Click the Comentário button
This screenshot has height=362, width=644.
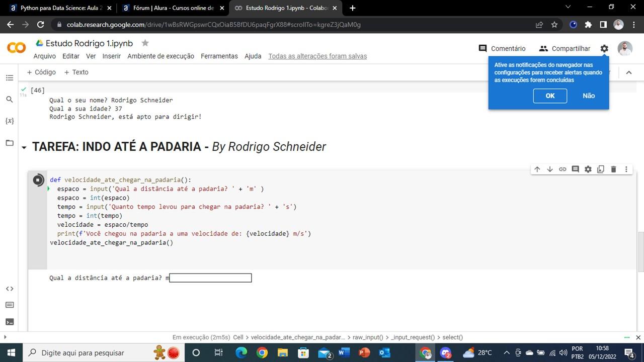[502, 48]
